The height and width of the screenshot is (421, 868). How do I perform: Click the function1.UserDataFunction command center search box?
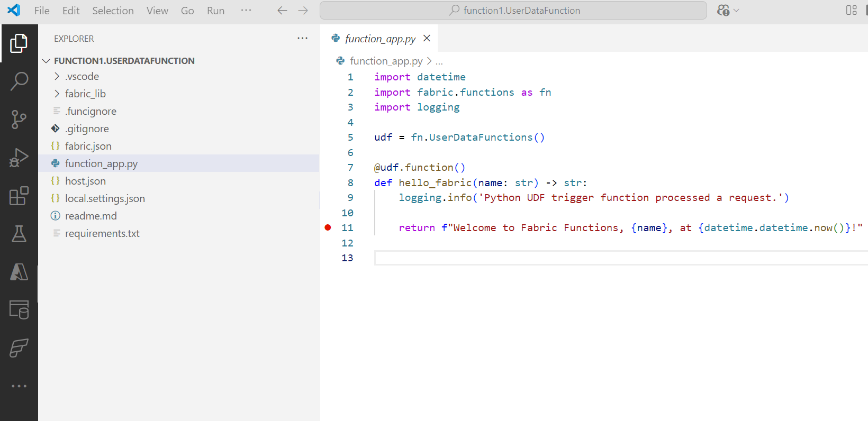coord(513,11)
